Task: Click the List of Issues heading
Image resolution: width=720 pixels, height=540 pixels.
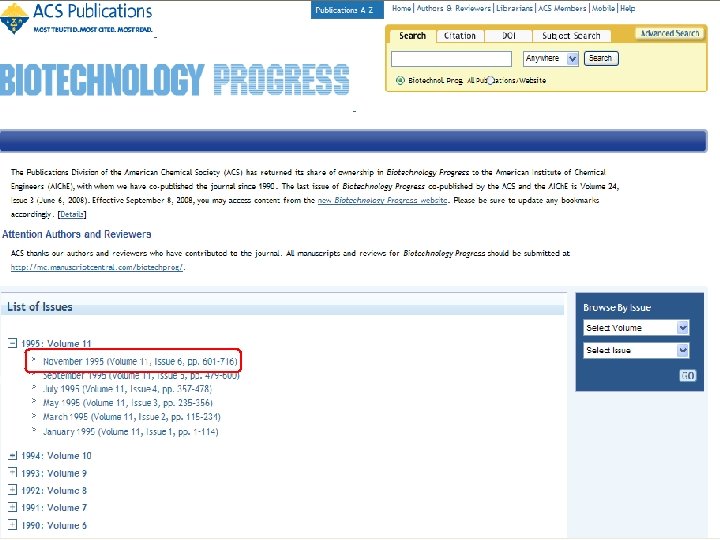Action: coord(40,307)
